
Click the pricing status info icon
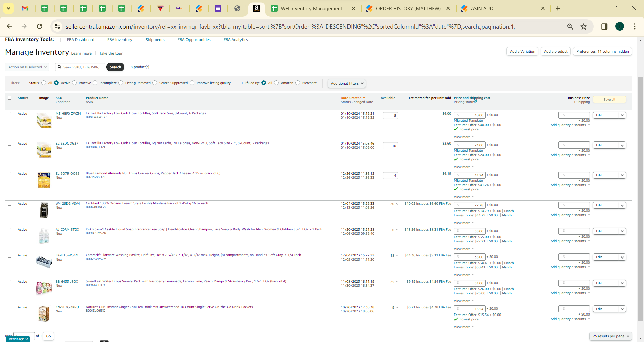coord(476,101)
